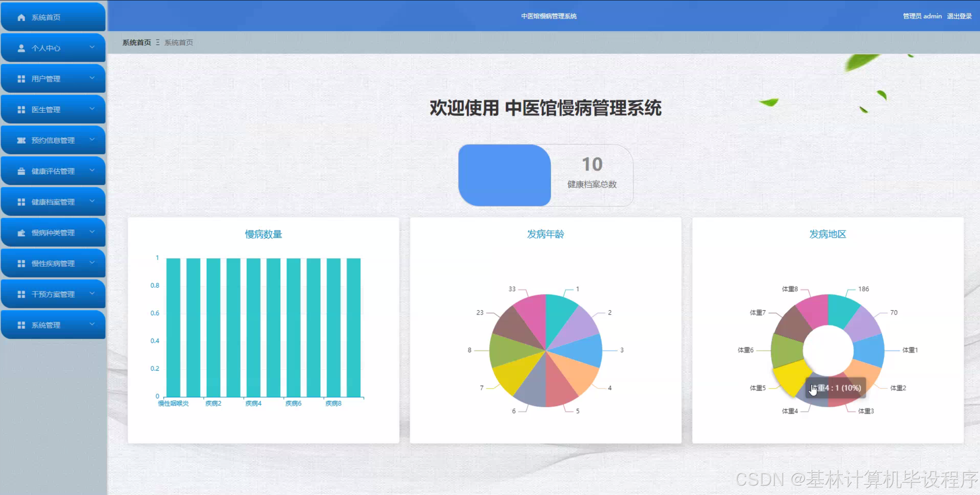Click the briefcase icon beside 健康评估管理
Viewport: 980px width, 495px height.
21,171
